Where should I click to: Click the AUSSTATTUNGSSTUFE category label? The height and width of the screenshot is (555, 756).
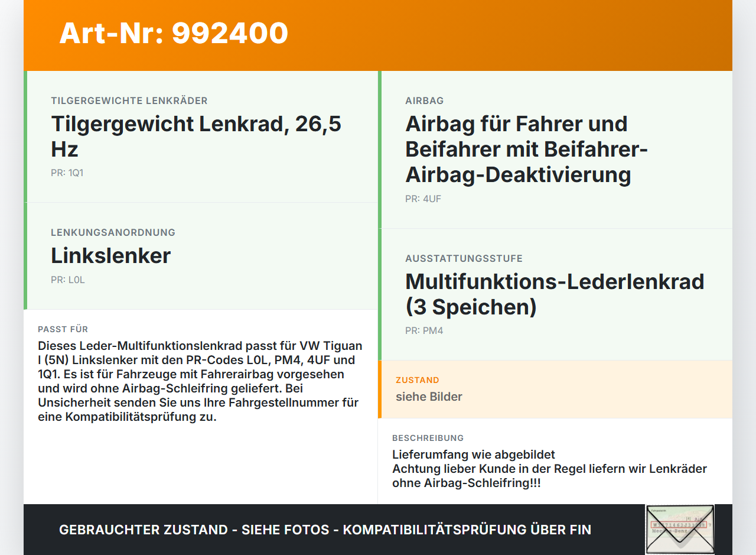pos(464,259)
